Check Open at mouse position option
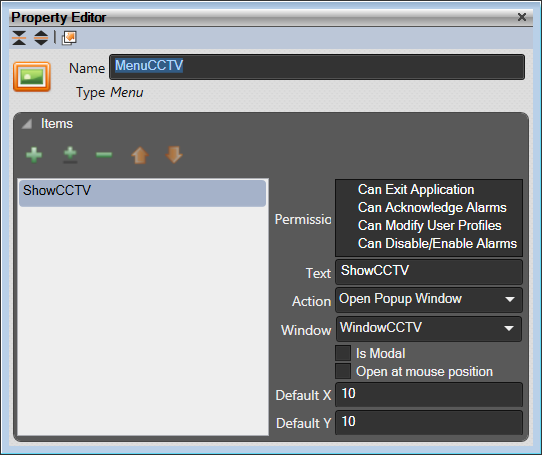542x455 pixels. click(343, 371)
